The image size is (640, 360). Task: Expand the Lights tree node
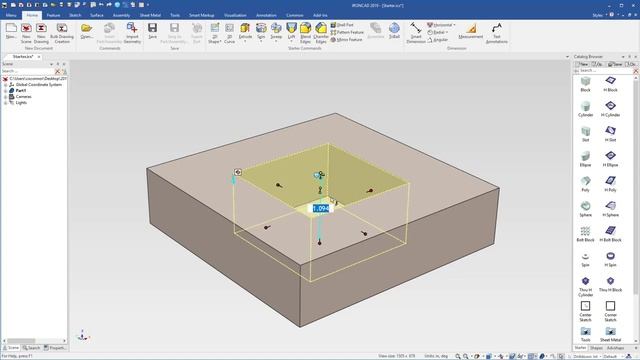point(5,103)
